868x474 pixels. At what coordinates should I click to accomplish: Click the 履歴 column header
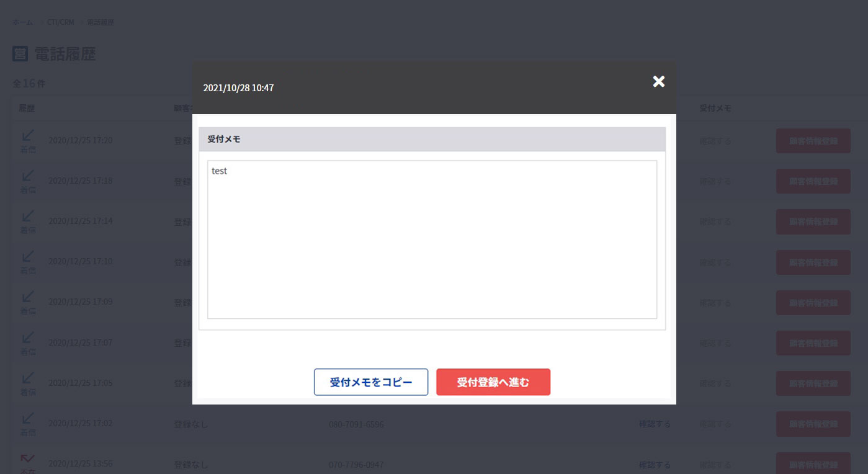(27, 108)
